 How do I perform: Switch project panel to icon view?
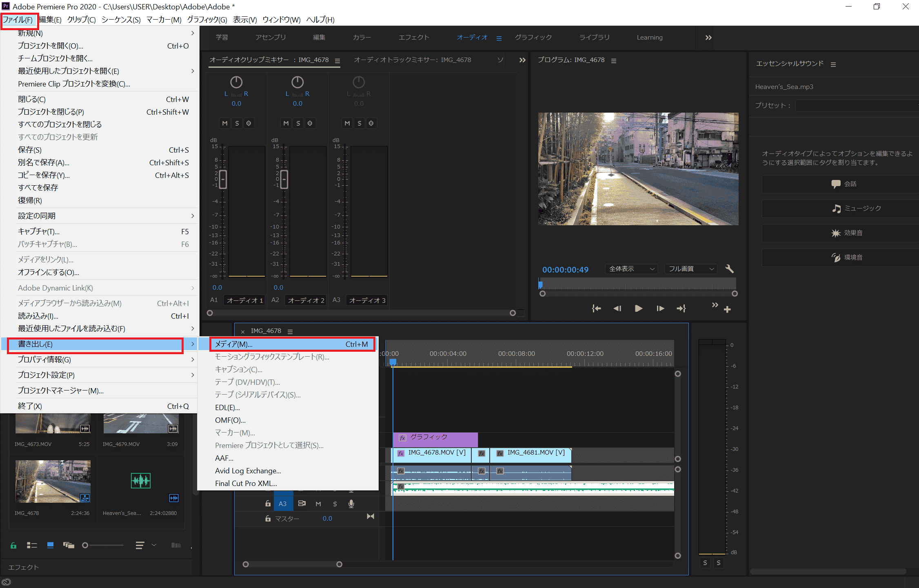pyautogui.click(x=50, y=545)
